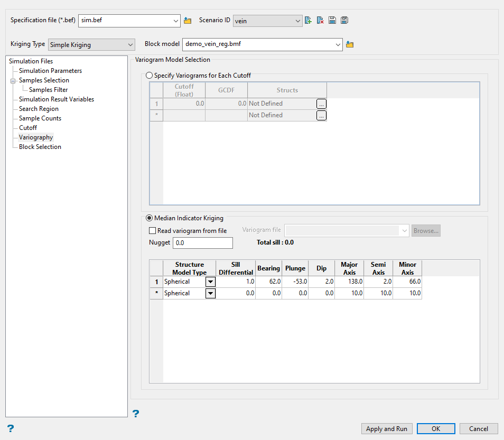Enable Read variogram from file checkbox
Image resolution: width=504 pixels, height=440 pixels.
[x=153, y=231]
